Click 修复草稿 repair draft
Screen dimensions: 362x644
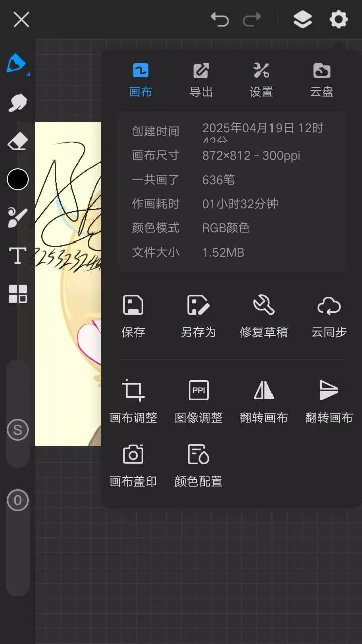(264, 316)
